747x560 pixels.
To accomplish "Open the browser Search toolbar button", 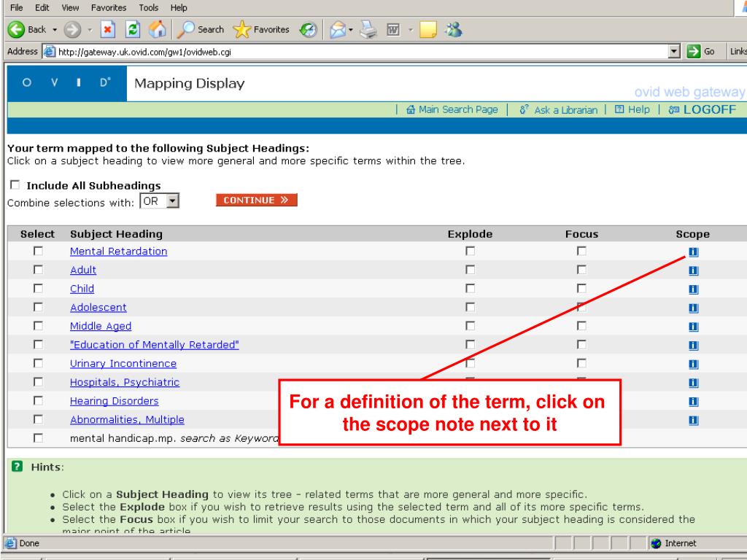I will coord(200,30).
